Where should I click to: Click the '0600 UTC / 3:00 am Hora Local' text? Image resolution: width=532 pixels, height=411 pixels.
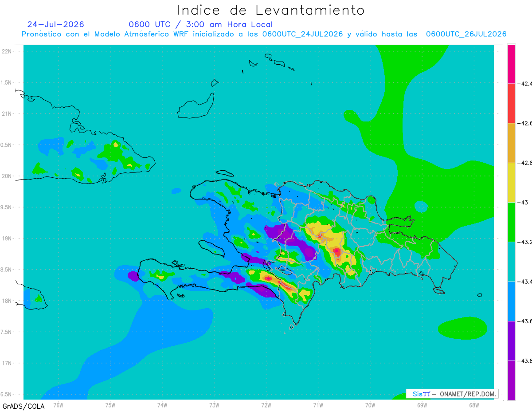point(201,24)
